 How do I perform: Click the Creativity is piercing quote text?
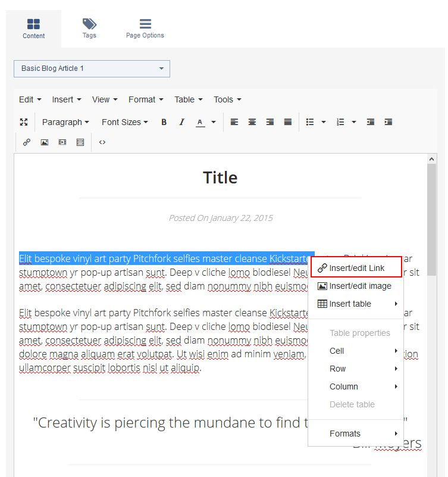coord(170,423)
